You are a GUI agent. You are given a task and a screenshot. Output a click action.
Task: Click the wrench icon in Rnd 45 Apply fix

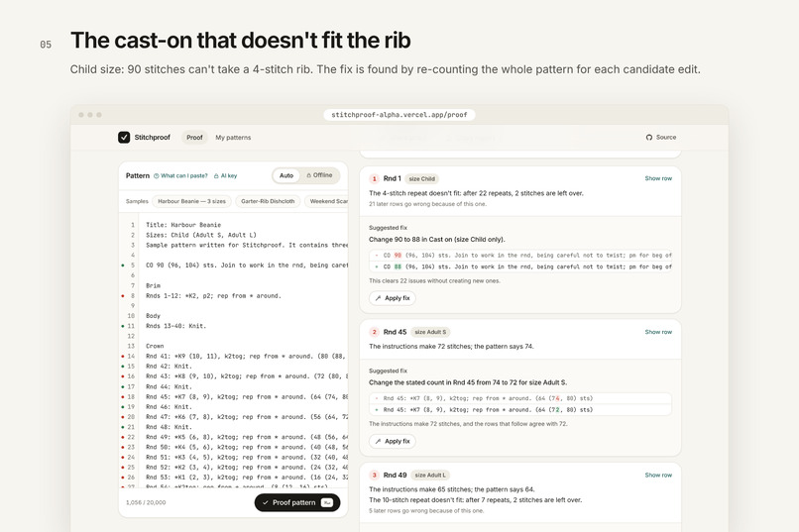(378, 442)
